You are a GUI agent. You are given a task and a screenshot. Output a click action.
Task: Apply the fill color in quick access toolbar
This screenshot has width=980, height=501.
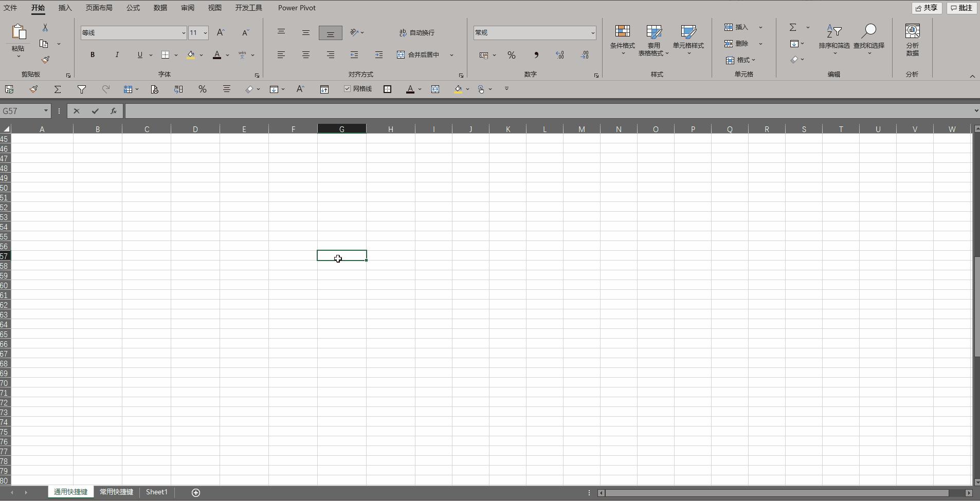point(458,89)
